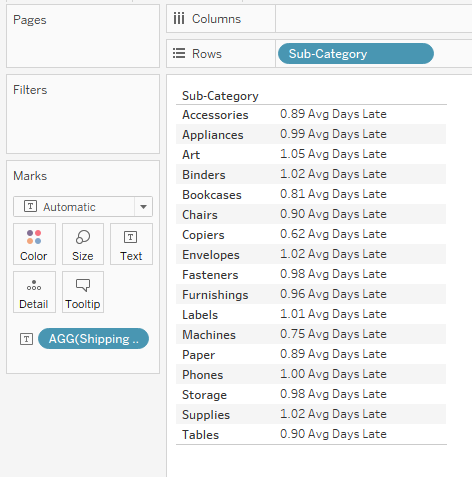Viewport: 472px width, 477px height.
Task: Select the Chairs row header
Action: tap(200, 215)
